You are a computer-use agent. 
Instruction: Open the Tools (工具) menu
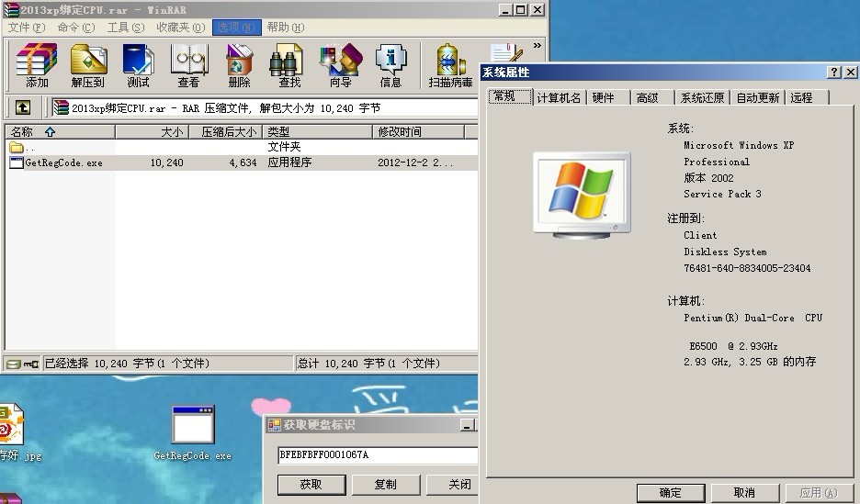[126, 28]
